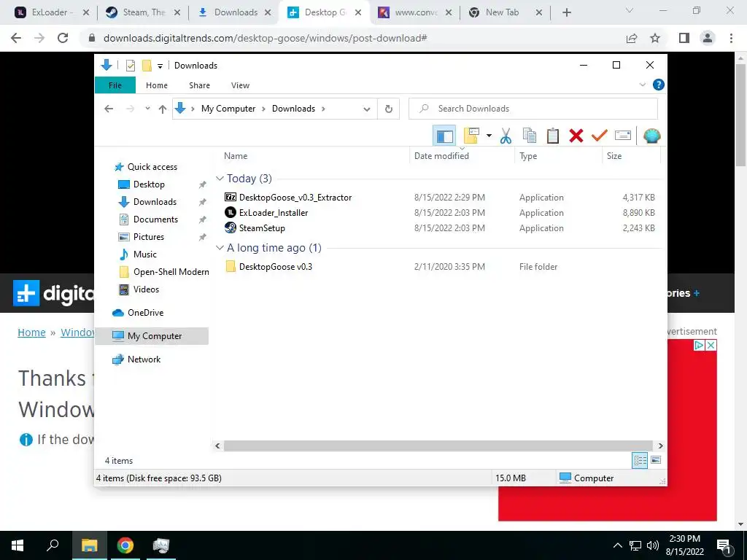The width and height of the screenshot is (747, 560).
Task: Select Videos in navigation pane
Action: (x=146, y=289)
